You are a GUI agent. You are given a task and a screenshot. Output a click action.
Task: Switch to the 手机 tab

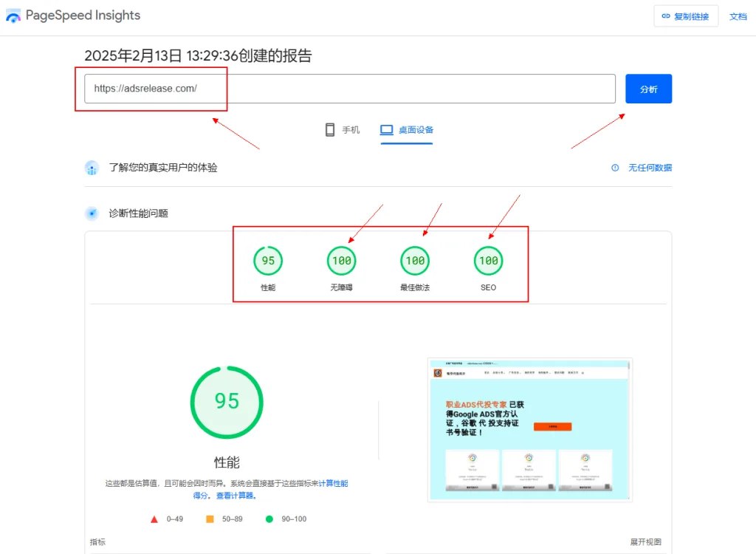coord(343,130)
